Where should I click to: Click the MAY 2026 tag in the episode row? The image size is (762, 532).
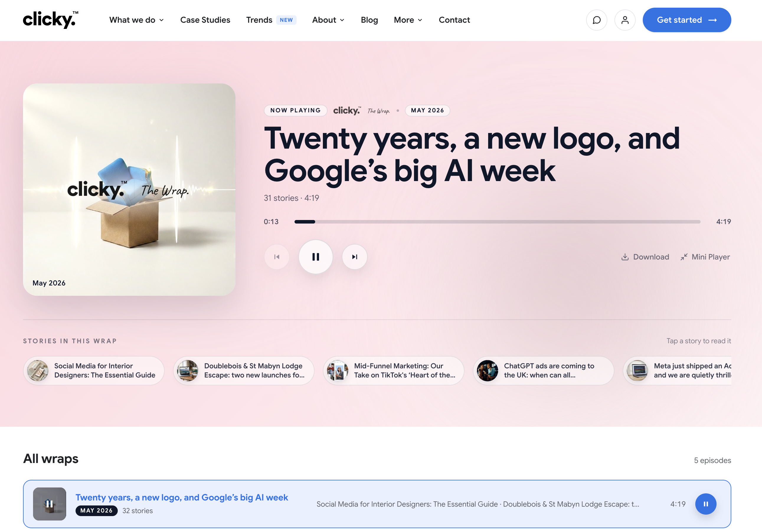[x=97, y=510]
